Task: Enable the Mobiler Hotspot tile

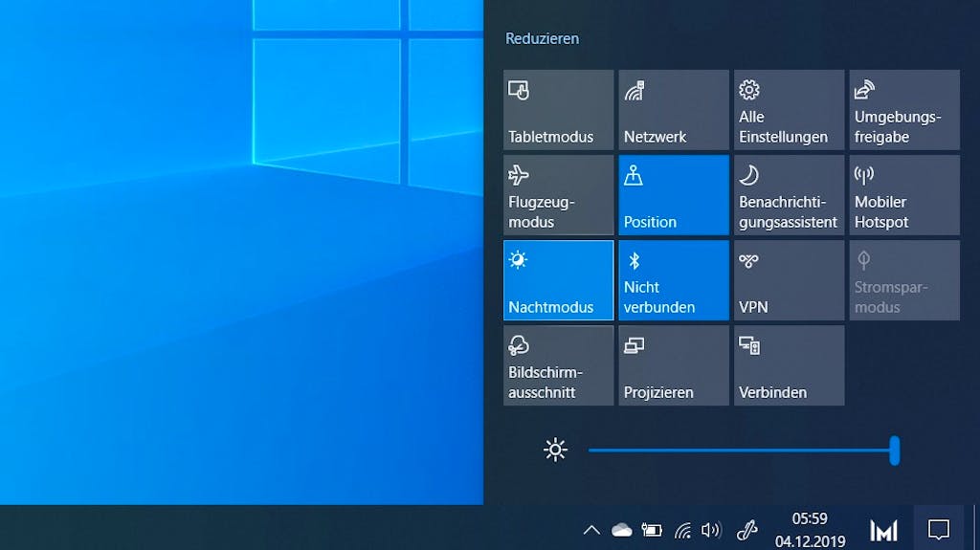Action: coord(904,195)
